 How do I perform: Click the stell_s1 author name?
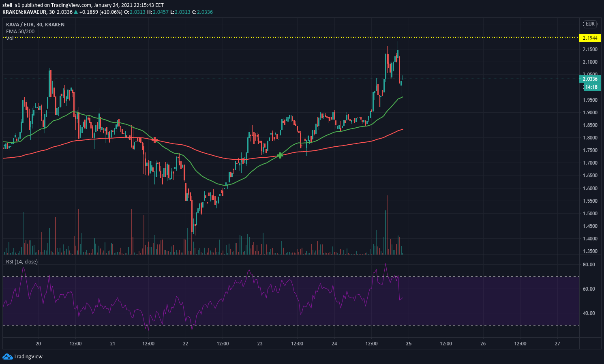point(11,5)
